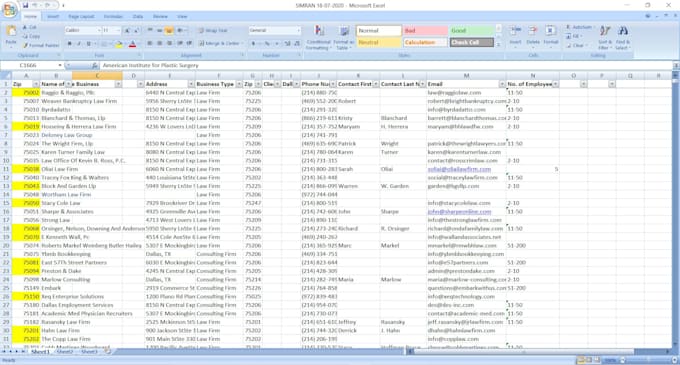Click the Shrink Font icon
The height and width of the screenshot is (365, 680).
[136, 30]
